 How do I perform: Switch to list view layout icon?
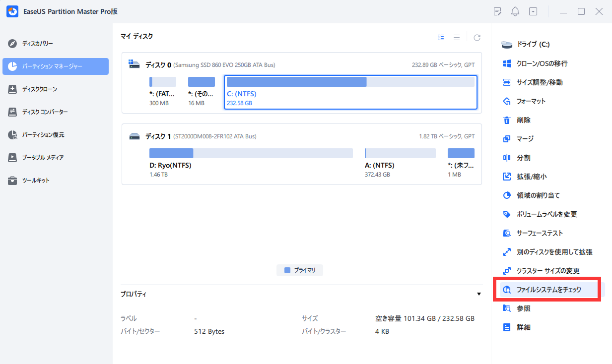(457, 38)
